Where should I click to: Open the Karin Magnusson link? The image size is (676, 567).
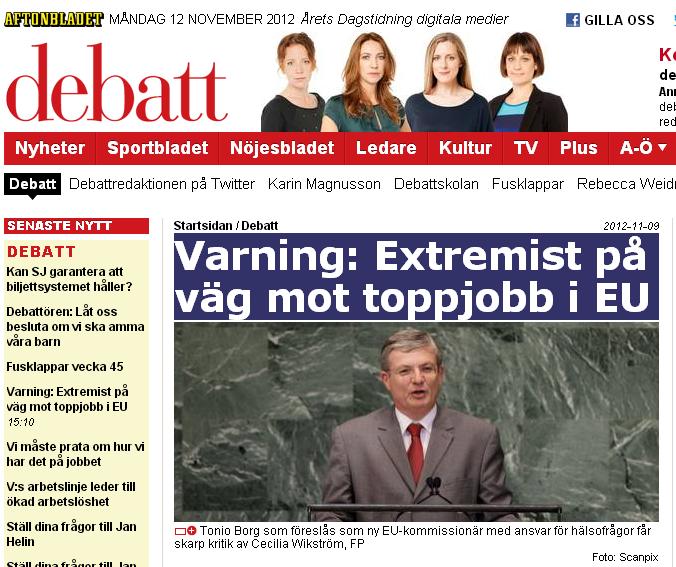(x=324, y=184)
